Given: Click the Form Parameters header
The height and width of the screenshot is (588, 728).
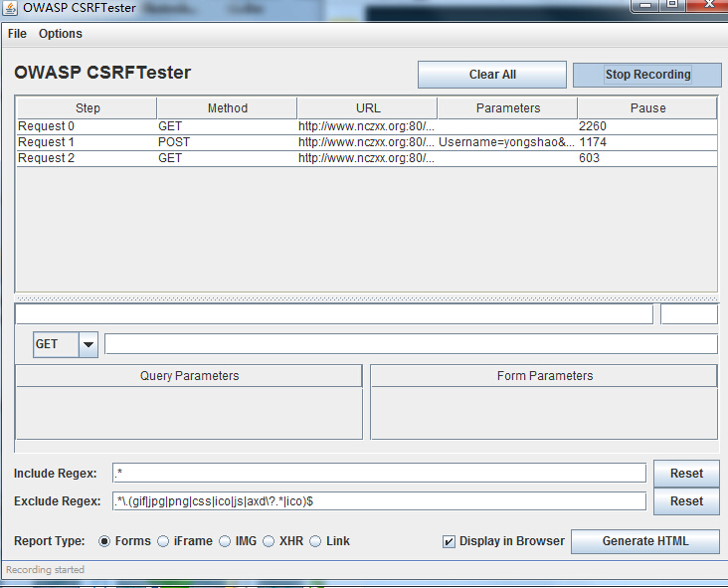Looking at the screenshot, I should 544,376.
